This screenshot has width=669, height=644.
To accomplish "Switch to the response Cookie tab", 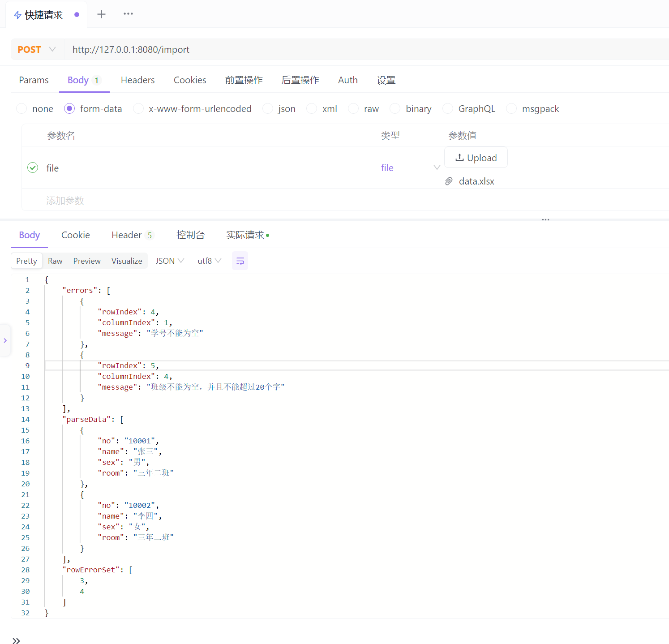I will tap(76, 235).
